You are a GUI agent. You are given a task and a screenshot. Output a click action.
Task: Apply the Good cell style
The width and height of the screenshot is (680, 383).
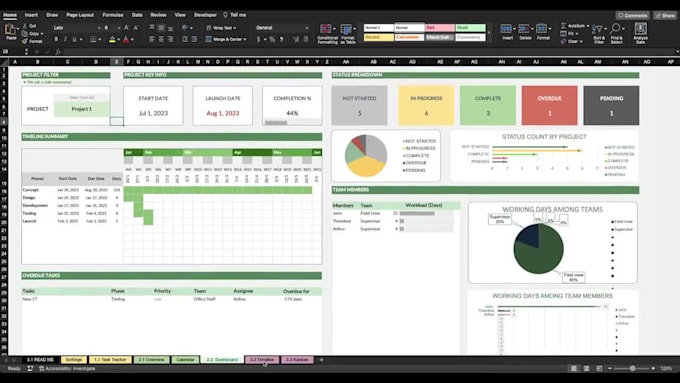click(x=471, y=28)
